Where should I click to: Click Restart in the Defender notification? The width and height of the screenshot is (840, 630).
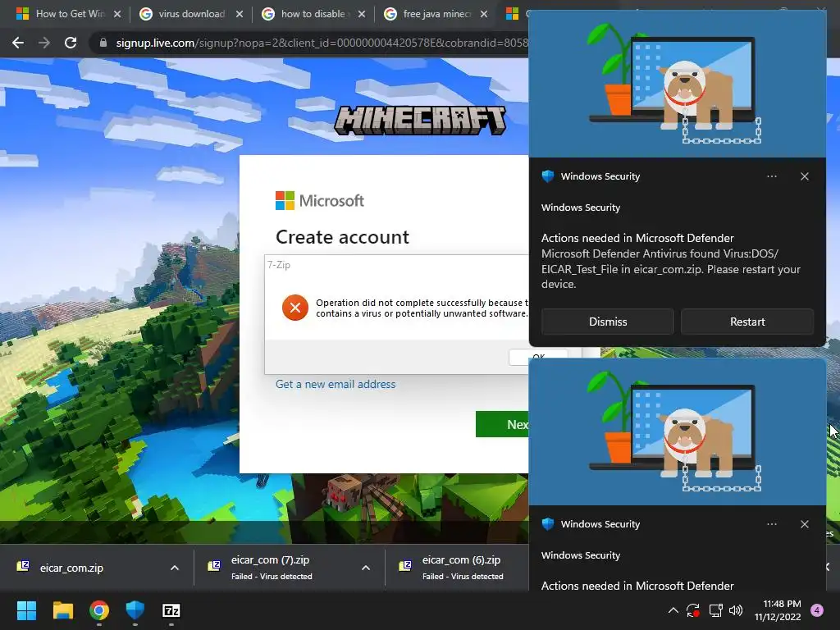click(x=747, y=322)
